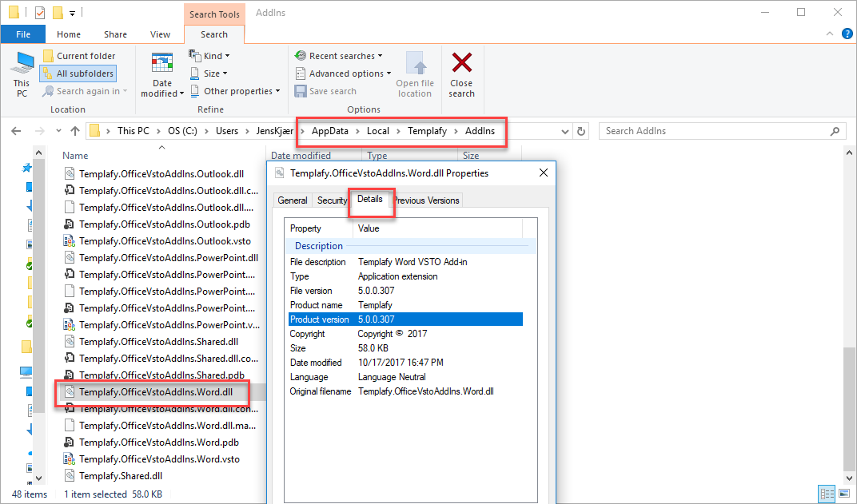
Task: Switch to the Previous Versions tab
Action: (x=426, y=200)
